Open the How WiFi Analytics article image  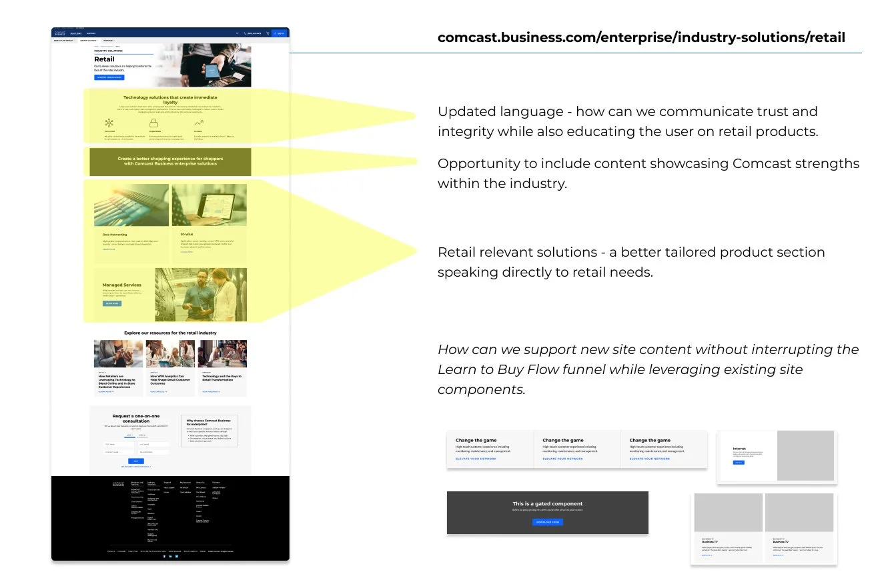coord(170,353)
